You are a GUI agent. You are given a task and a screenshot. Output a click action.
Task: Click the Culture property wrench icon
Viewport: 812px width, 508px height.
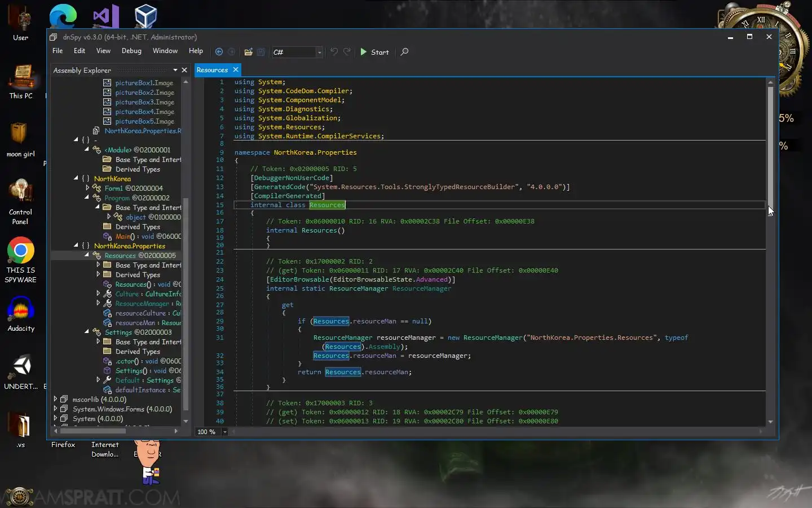click(107, 294)
